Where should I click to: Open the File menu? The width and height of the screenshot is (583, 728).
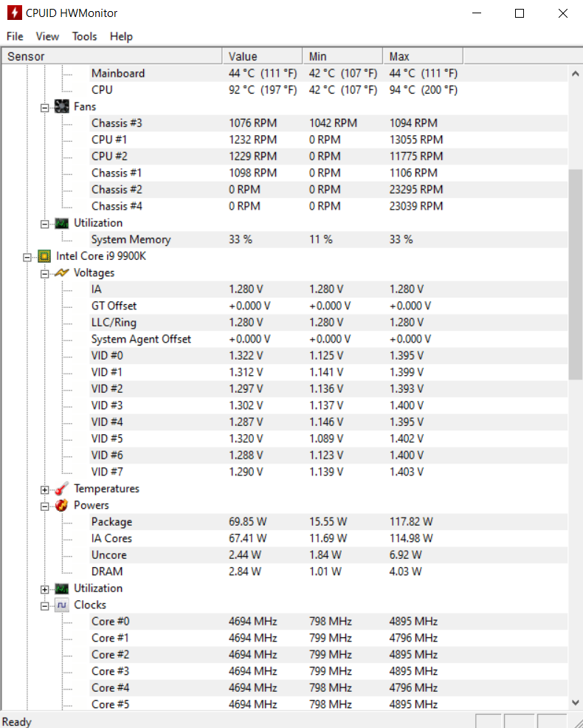point(15,36)
